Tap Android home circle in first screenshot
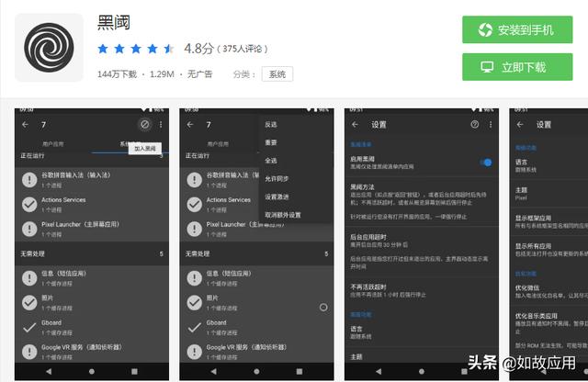 tap(92, 372)
